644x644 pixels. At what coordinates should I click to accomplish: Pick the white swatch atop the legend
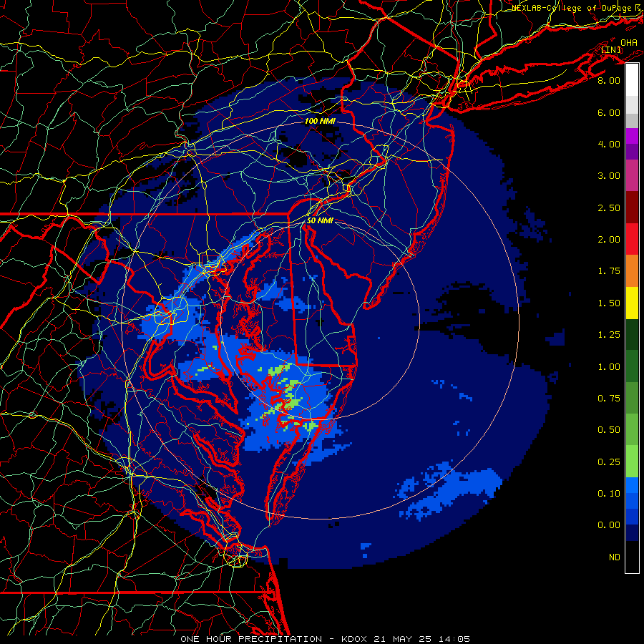click(632, 80)
